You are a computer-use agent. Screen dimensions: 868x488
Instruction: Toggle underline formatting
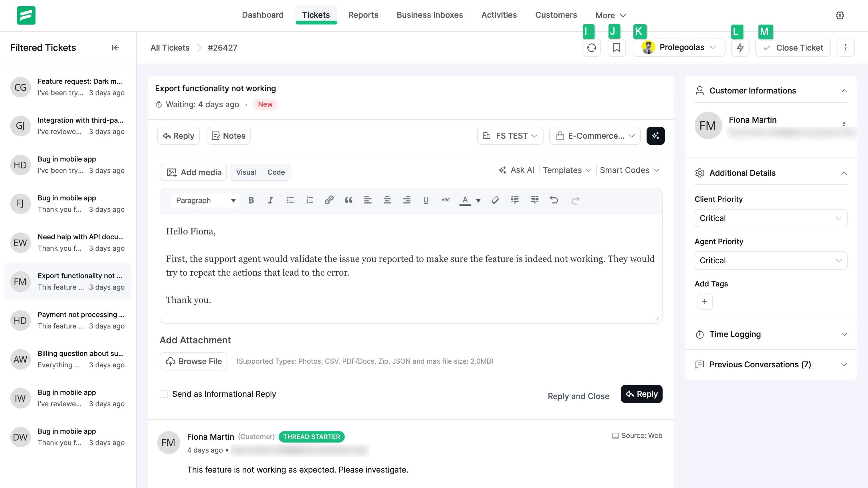pos(426,200)
